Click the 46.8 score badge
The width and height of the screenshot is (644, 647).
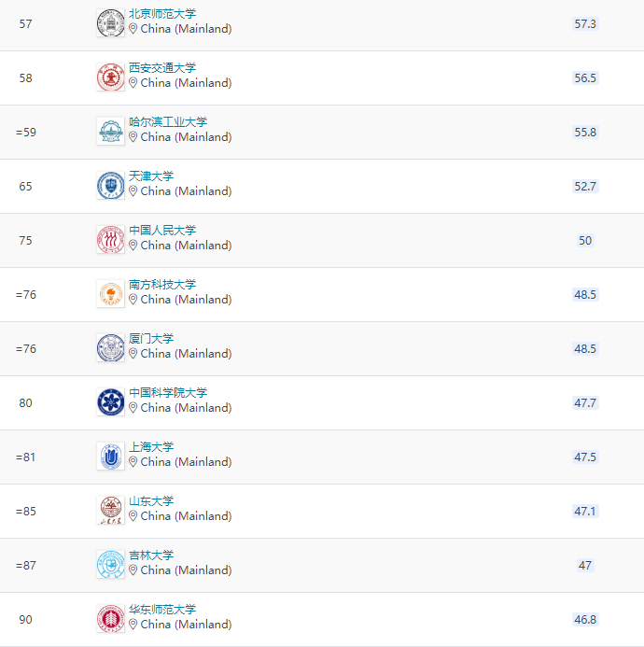point(585,619)
